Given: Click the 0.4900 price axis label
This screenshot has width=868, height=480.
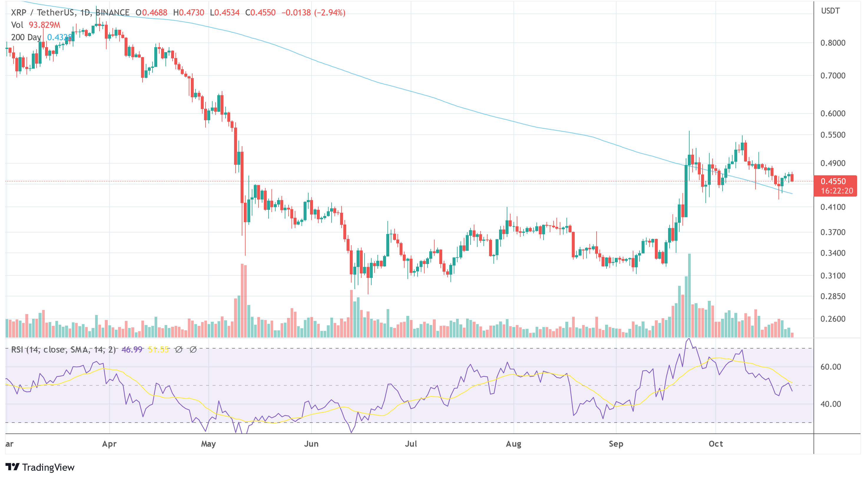Looking at the screenshot, I should (x=833, y=163).
